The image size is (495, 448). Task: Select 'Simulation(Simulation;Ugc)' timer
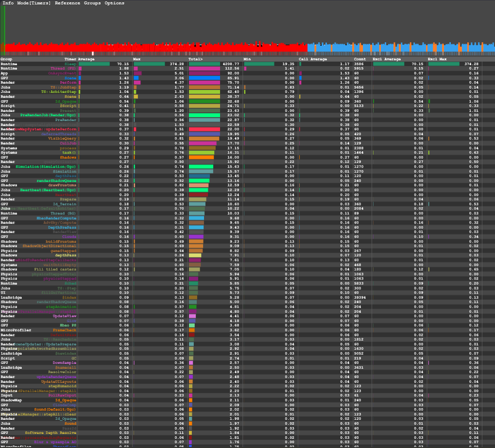pyautogui.click(x=46, y=167)
